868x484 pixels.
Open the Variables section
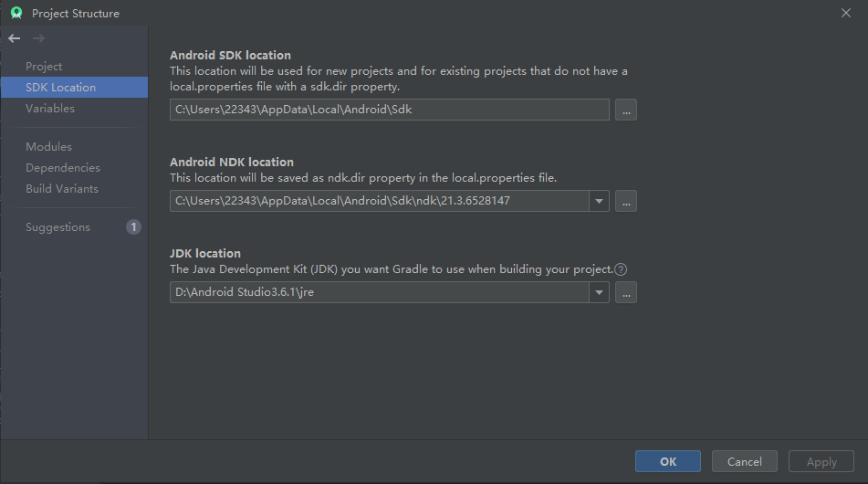click(x=74, y=109)
